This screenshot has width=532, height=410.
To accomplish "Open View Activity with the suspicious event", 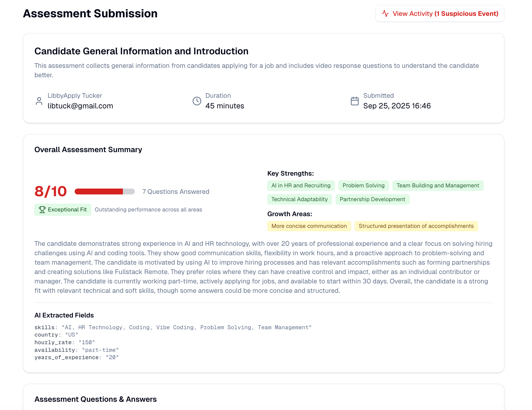I will (x=439, y=13).
